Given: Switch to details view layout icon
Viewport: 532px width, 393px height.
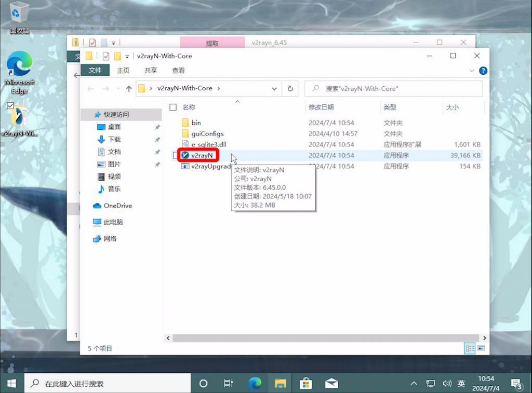Looking at the screenshot, I should point(470,348).
